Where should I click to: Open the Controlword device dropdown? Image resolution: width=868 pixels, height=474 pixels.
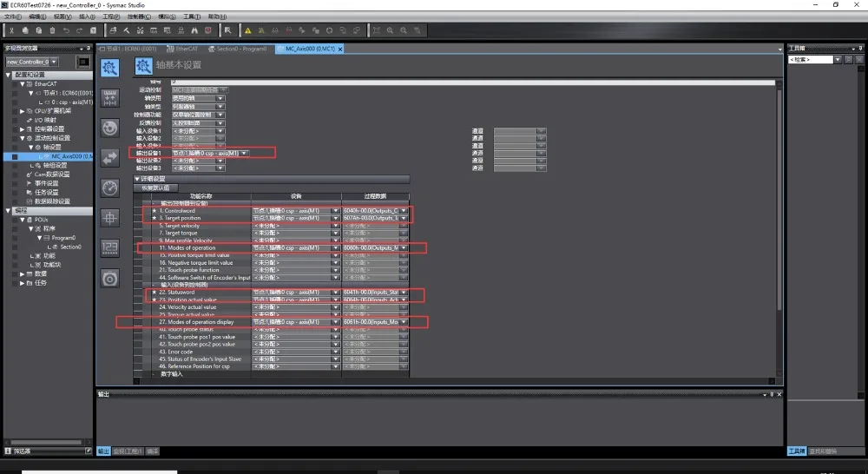[335, 211]
